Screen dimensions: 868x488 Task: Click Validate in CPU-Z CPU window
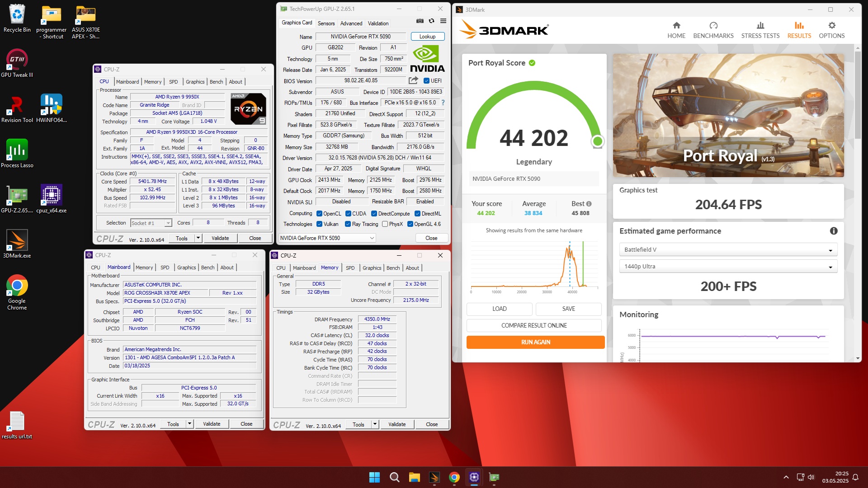point(220,238)
